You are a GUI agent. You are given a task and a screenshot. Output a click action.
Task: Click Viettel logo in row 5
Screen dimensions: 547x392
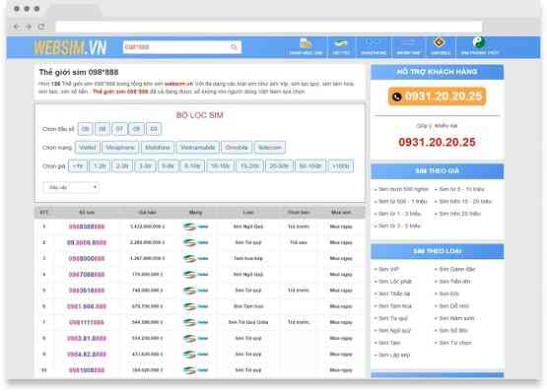pyautogui.click(x=195, y=291)
